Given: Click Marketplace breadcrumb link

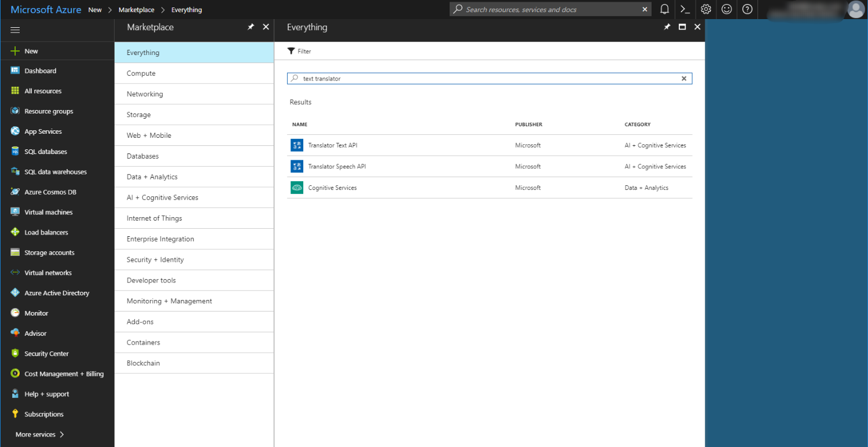Looking at the screenshot, I should (137, 10).
